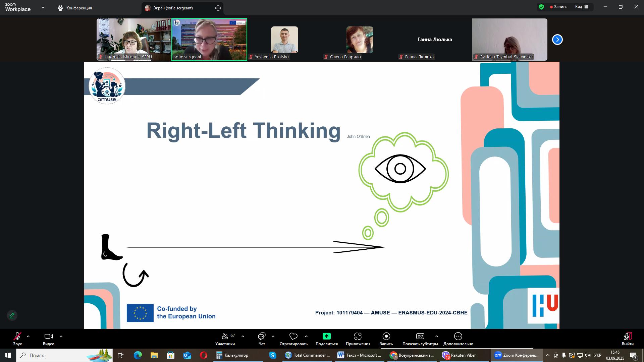644x362 pixels.
Task: Open Zoom Workplace dropdown chevron
Action: coord(43,7)
